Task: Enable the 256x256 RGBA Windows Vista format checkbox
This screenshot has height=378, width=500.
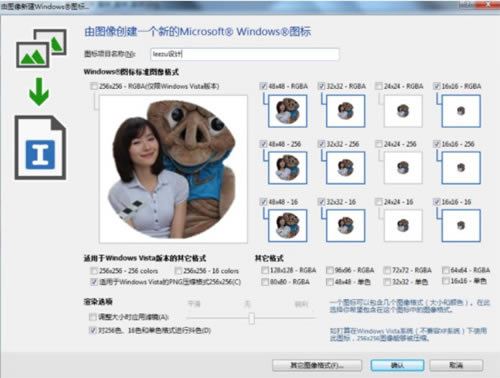Action: pyautogui.click(x=94, y=86)
